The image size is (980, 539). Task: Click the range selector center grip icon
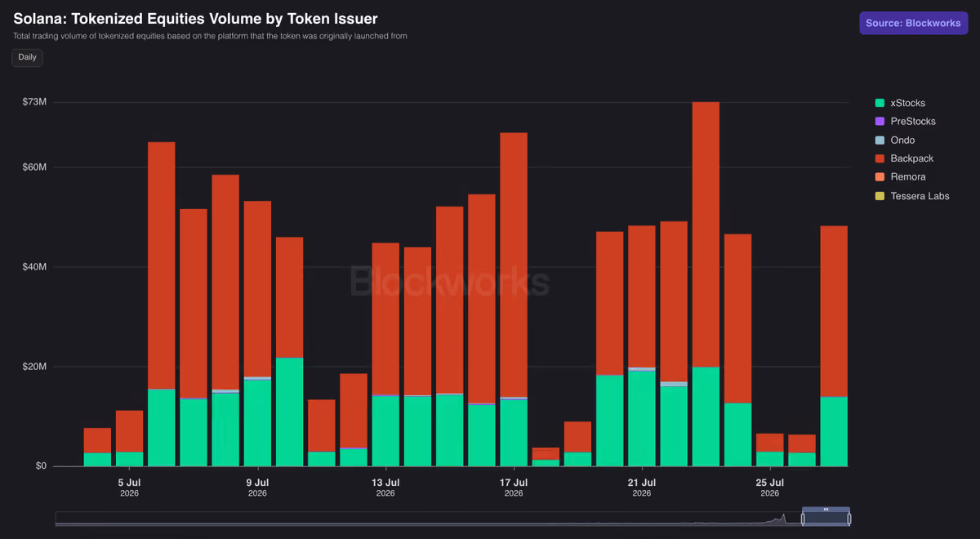tap(826, 510)
